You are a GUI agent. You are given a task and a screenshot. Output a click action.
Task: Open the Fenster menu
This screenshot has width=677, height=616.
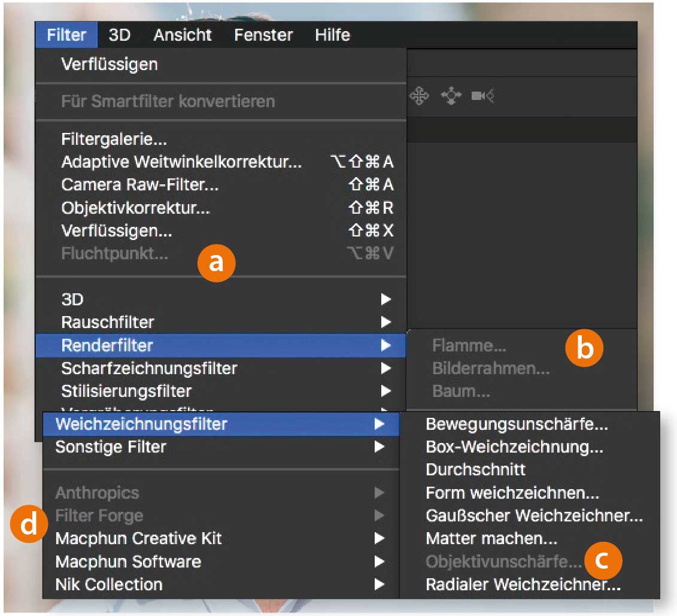263,35
